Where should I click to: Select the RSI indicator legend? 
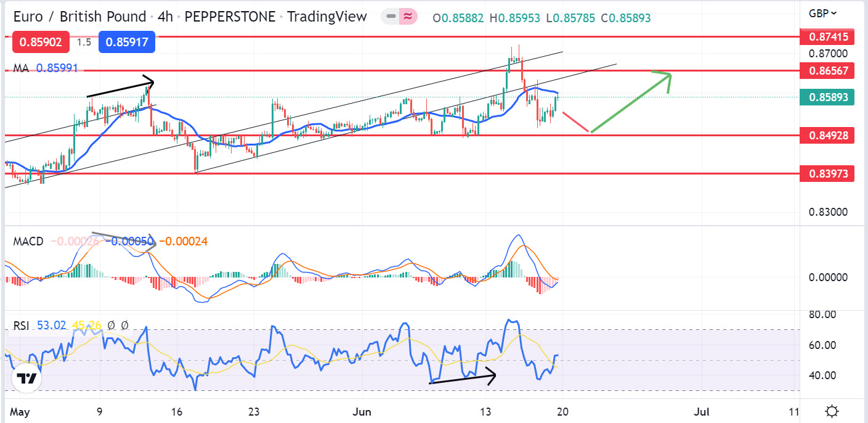(22, 325)
